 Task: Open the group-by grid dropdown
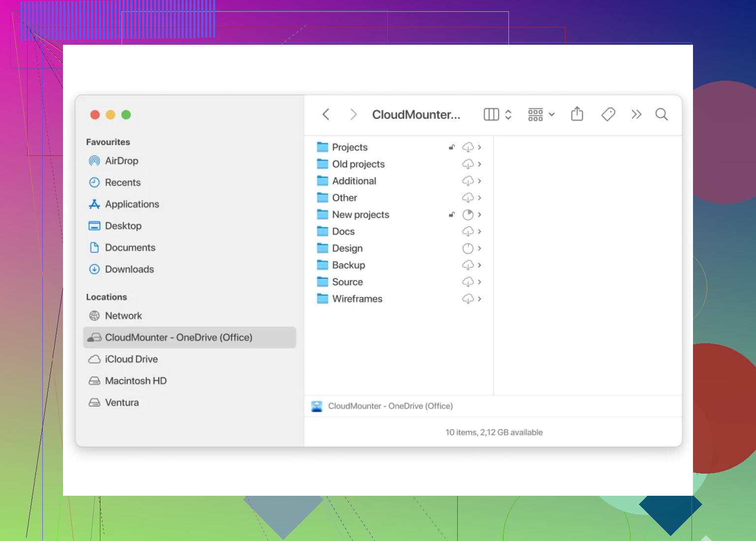541,115
